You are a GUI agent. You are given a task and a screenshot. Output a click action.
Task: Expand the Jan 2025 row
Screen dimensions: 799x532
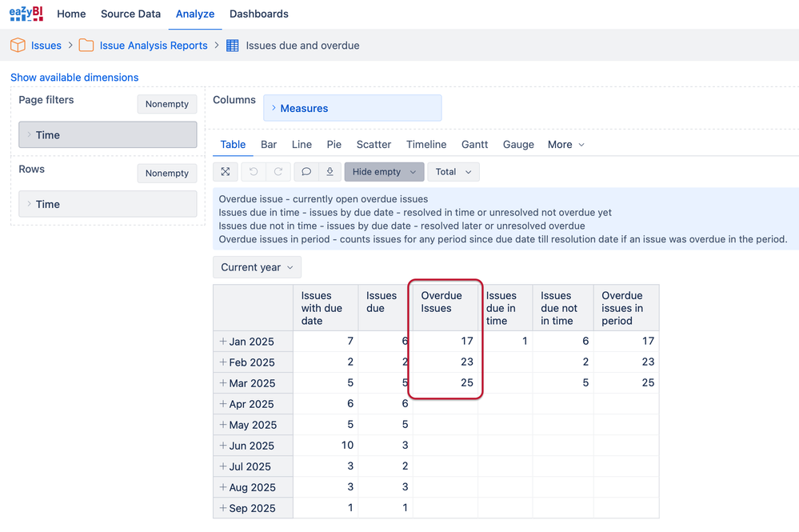(x=222, y=342)
